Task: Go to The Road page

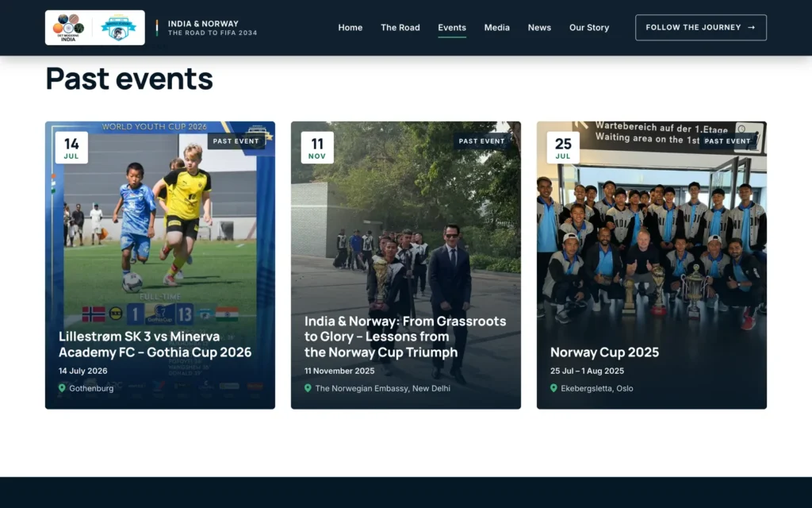Action: (x=400, y=28)
